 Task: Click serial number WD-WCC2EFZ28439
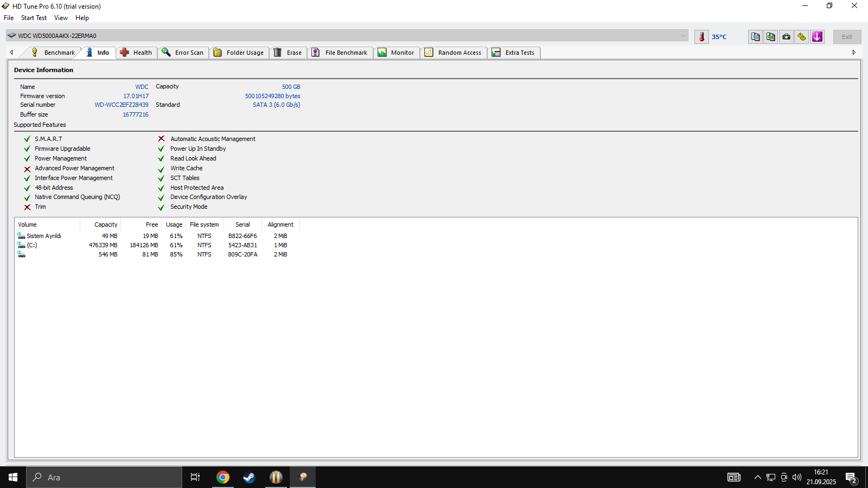click(x=122, y=105)
